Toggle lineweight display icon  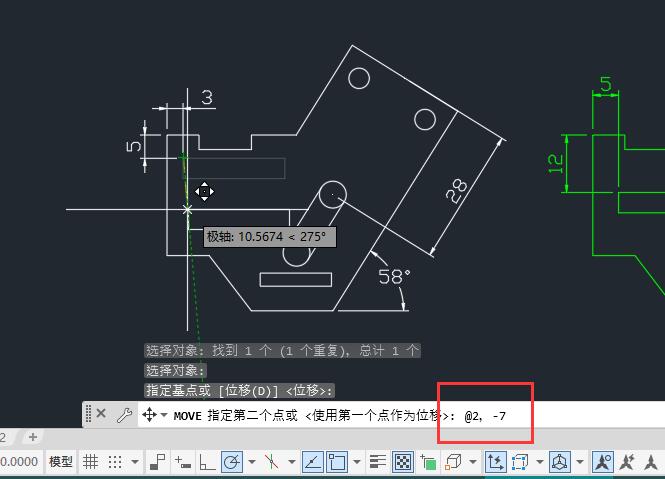tap(377, 462)
